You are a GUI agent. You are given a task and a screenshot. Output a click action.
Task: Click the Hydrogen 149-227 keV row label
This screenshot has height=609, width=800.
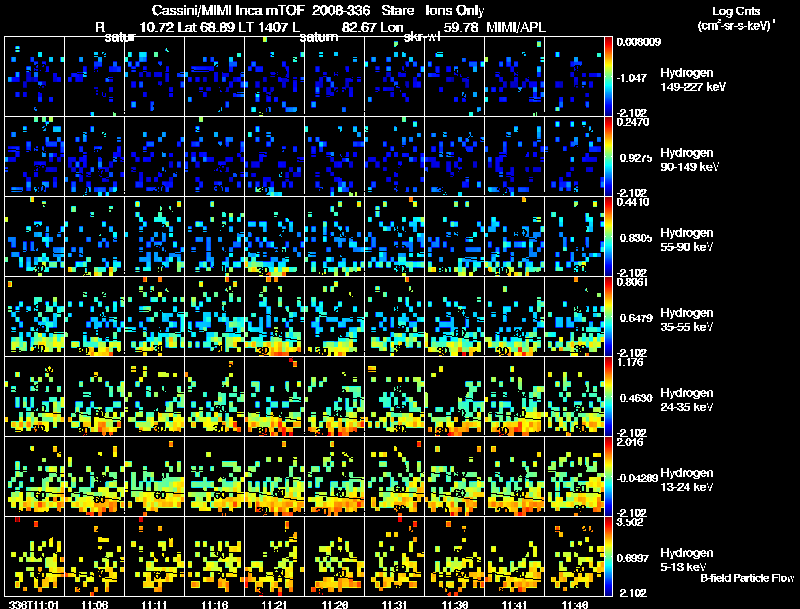pos(693,80)
